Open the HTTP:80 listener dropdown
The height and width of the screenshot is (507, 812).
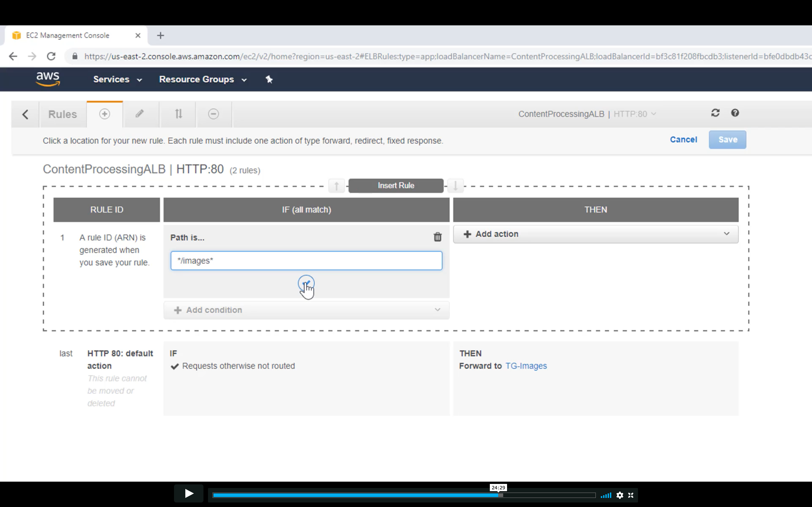(x=634, y=114)
